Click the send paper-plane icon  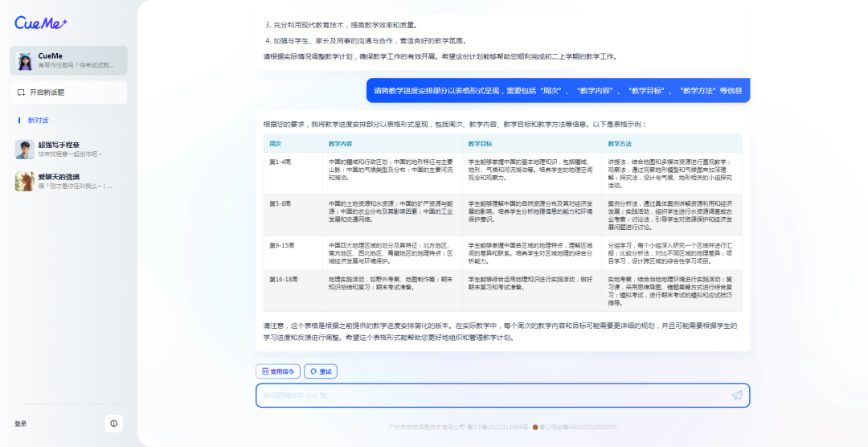pyautogui.click(x=736, y=396)
